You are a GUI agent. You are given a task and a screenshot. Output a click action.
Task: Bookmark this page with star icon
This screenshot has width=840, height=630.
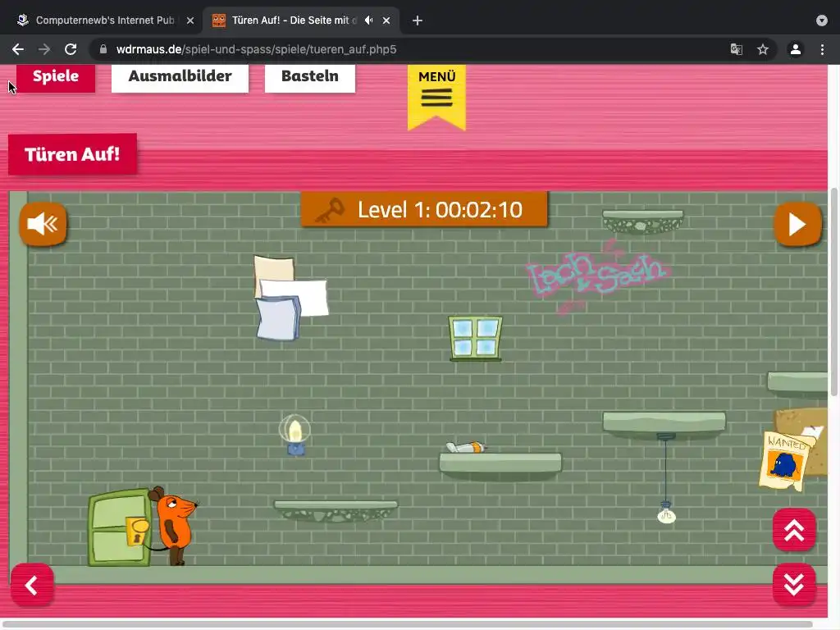pos(763,49)
